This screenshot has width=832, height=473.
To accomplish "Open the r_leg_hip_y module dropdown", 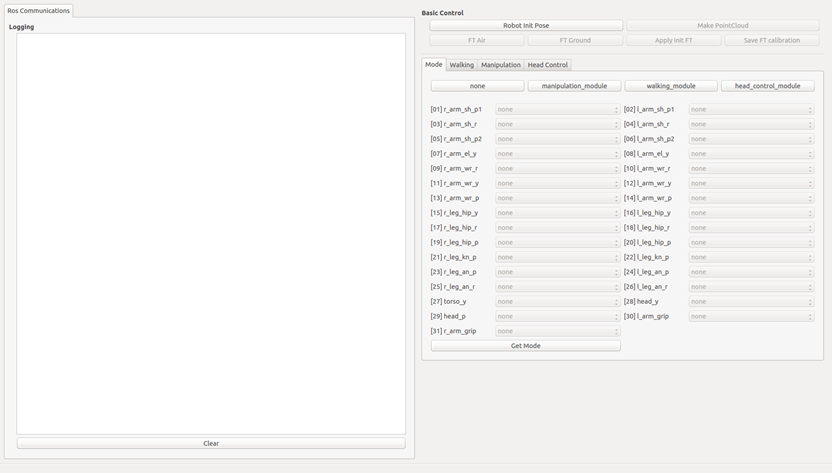I will coord(557,213).
